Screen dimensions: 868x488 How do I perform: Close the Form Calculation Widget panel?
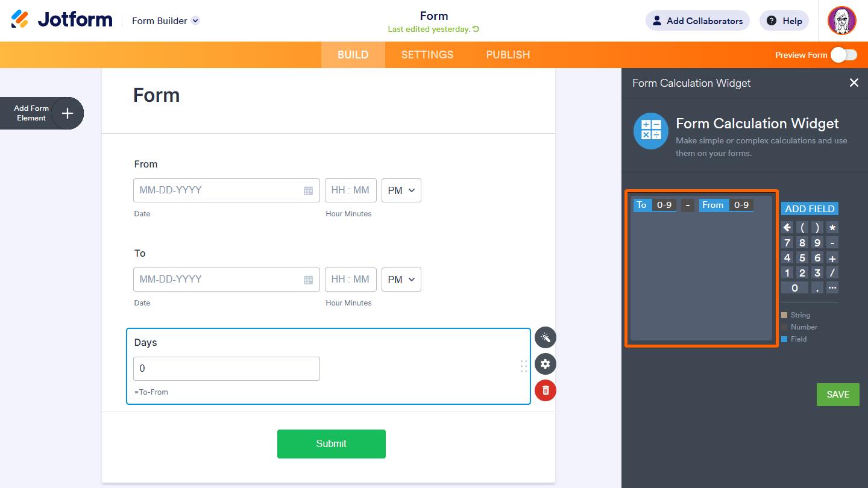coord(854,83)
